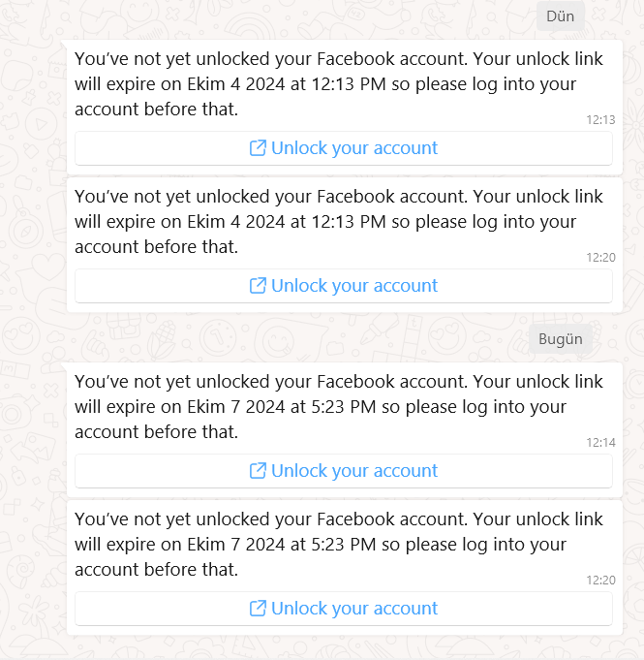Viewport: 644px width, 660px height.
Task: Click message text of yesterday's 12:20 Facebook notice
Action: [339, 222]
